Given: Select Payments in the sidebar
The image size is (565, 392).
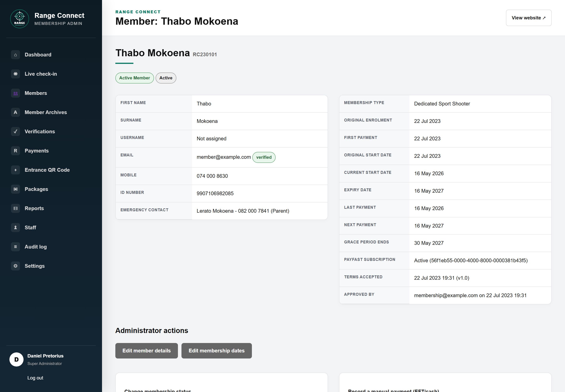Looking at the screenshot, I should [x=37, y=151].
